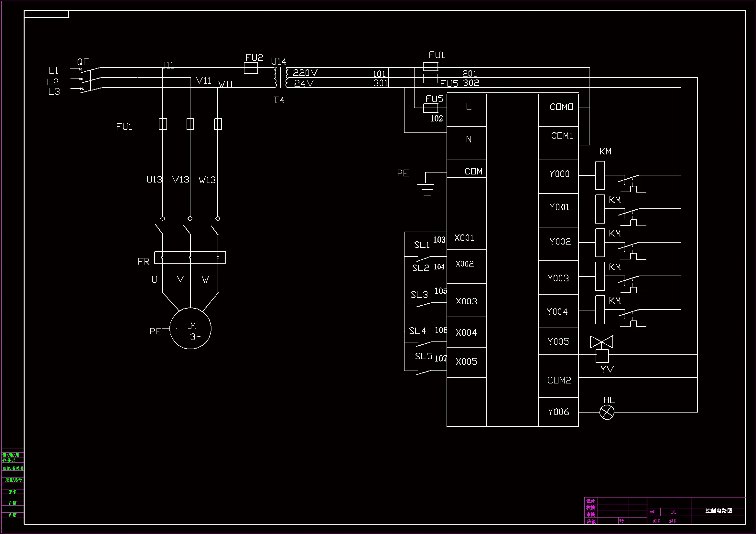Click the KM coil at Y000 output
Screen dimensions: 756x534
(x=600, y=175)
